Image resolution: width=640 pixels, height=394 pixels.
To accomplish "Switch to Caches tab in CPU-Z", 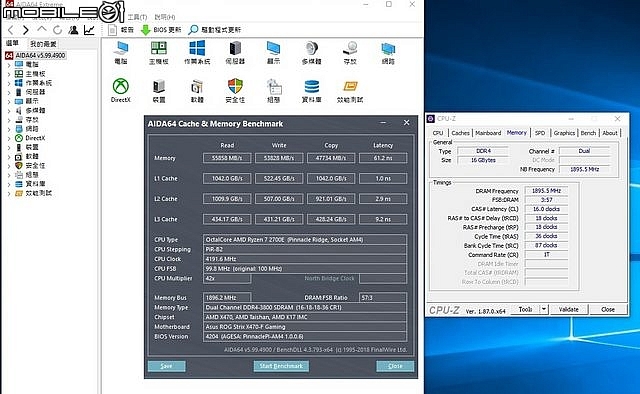I will pyautogui.click(x=460, y=133).
